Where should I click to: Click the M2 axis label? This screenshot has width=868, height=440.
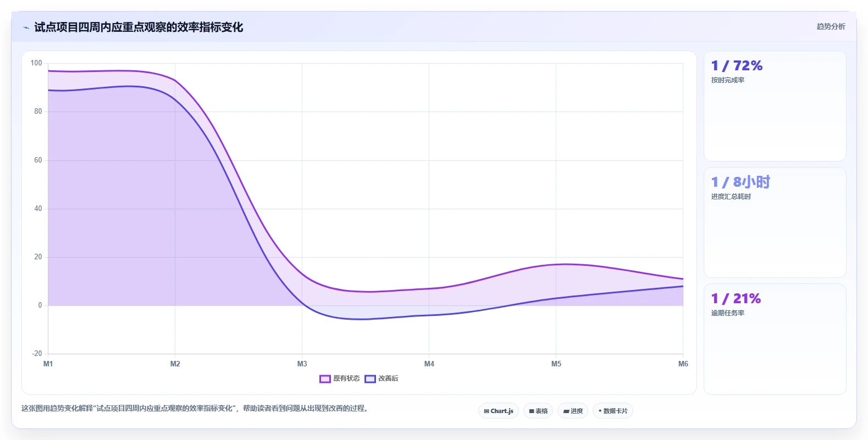coord(175,364)
